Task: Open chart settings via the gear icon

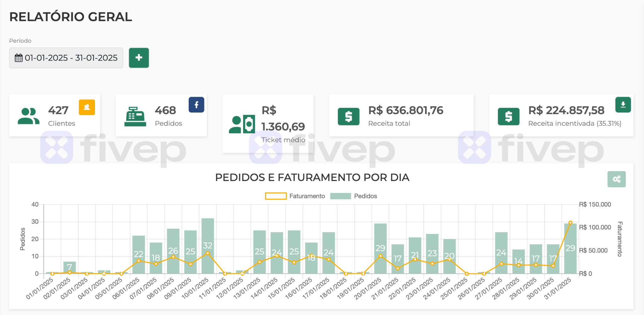Action: (616, 179)
